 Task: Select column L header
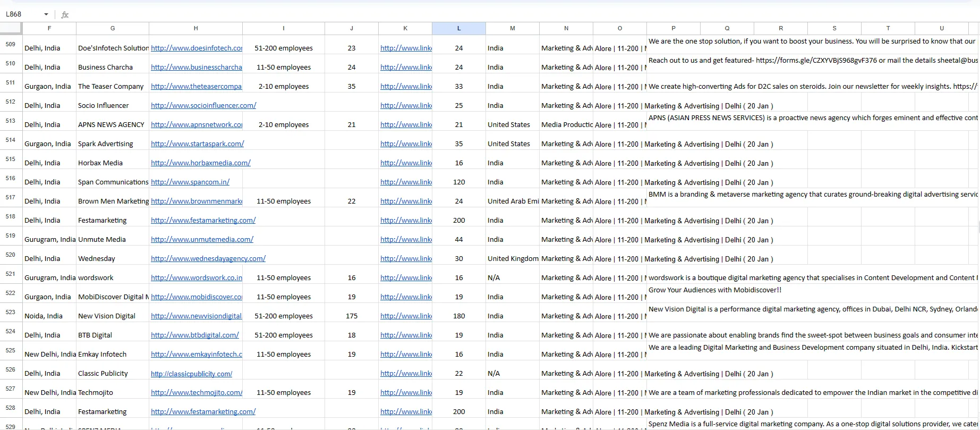[x=459, y=28]
